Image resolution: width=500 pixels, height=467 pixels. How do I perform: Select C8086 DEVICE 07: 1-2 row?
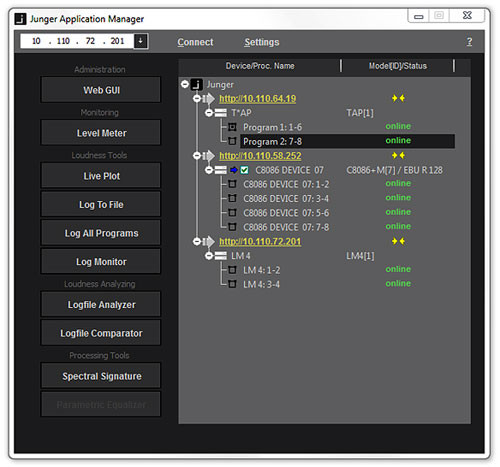coord(347,184)
